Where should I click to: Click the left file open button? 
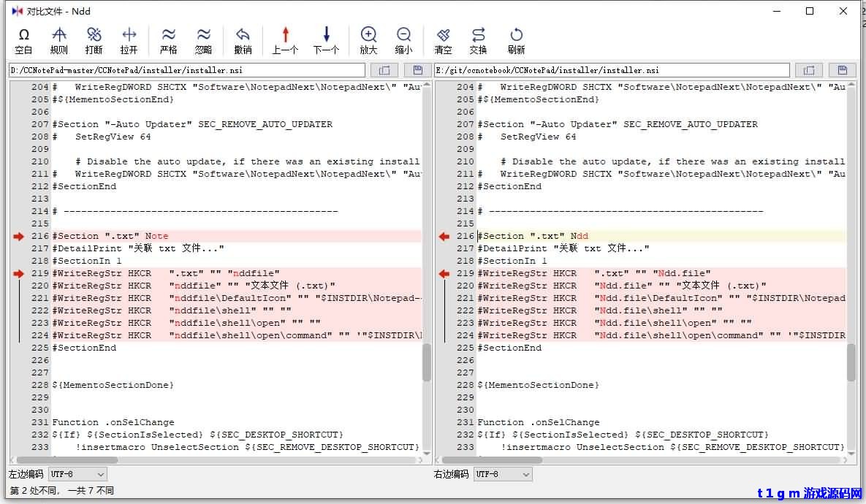tap(384, 70)
